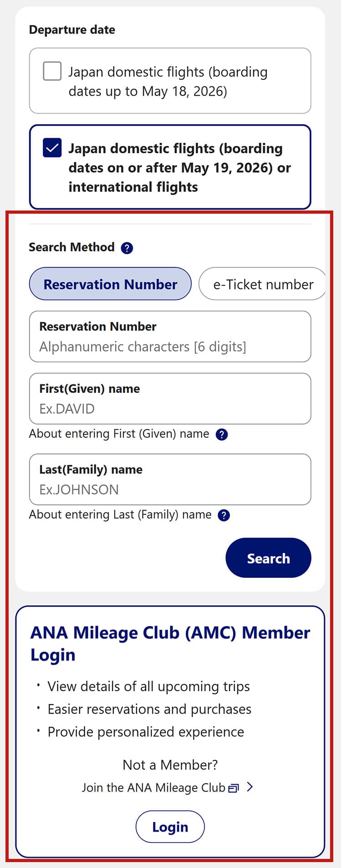Click the 'or international flights' option label text

[179, 168]
